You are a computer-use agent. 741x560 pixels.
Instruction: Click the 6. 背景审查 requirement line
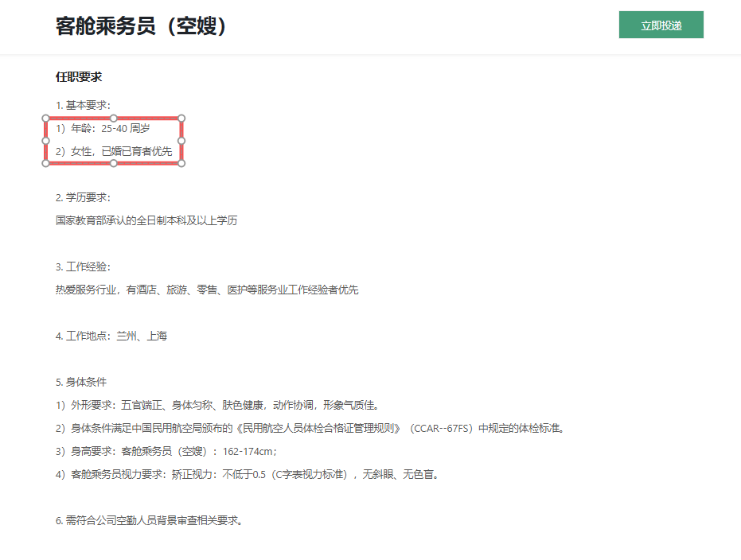click(146, 521)
